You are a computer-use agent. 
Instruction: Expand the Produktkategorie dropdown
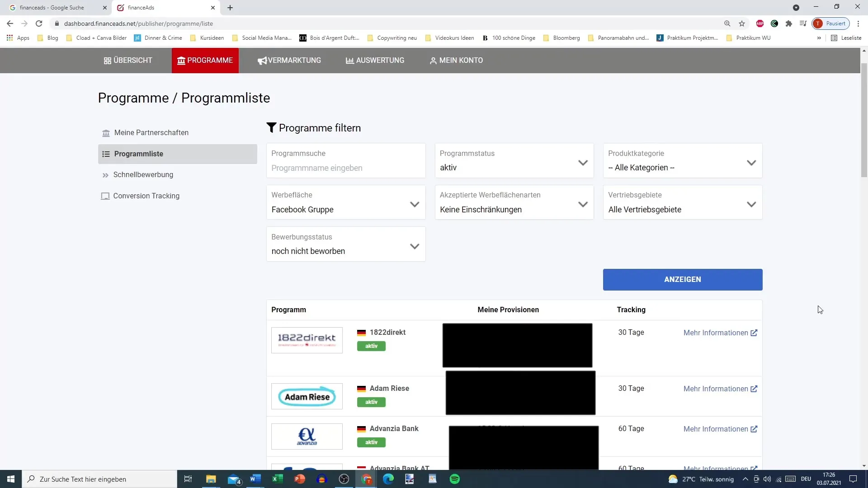683,161
